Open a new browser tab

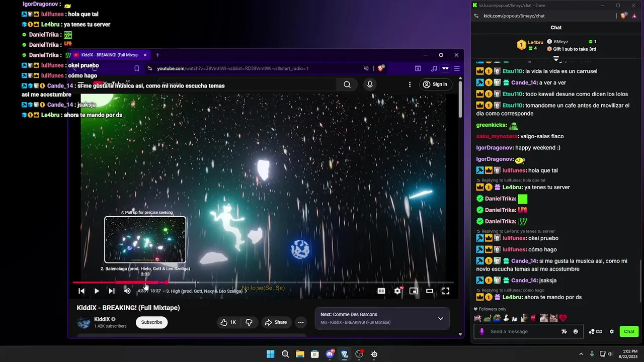(157, 55)
